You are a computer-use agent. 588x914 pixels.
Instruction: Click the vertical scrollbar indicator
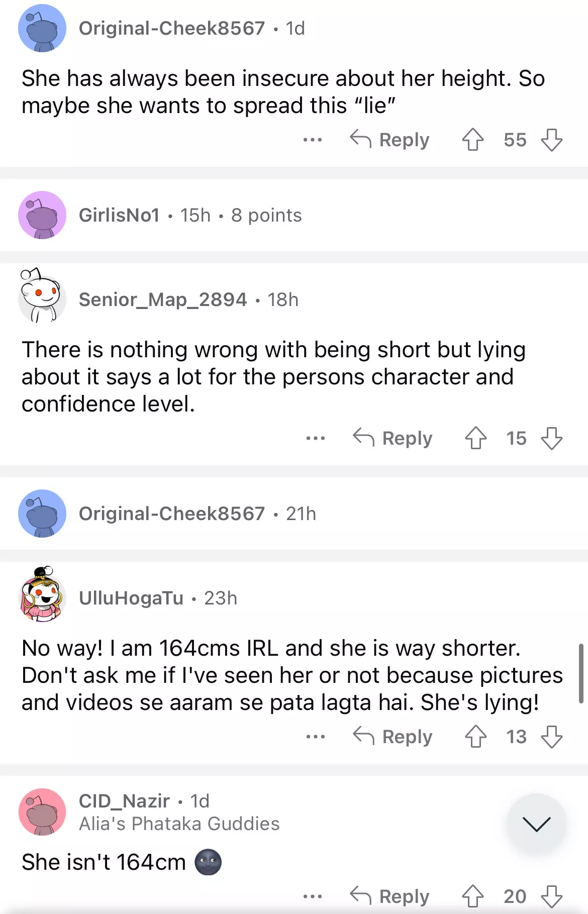click(581, 673)
